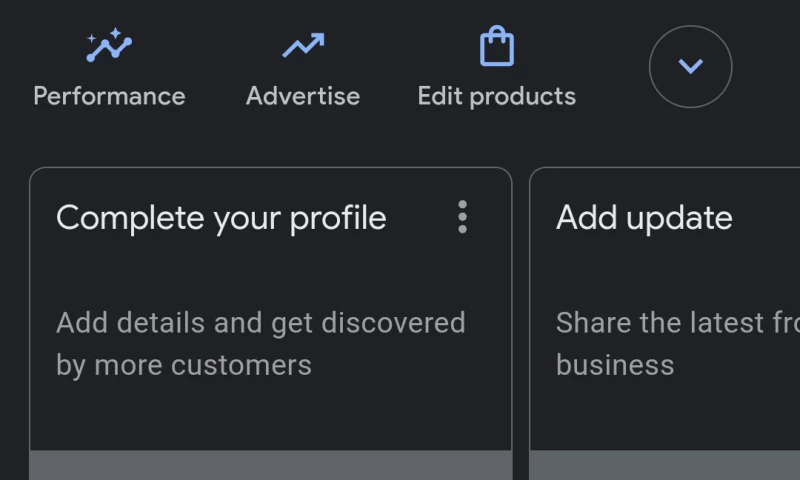This screenshot has width=800, height=480.
Task: Click empty area inside Complete your profile card
Action: click(x=270, y=415)
